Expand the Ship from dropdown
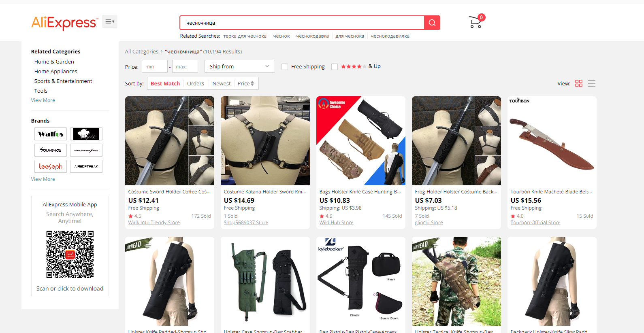The height and width of the screenshot is (333, 644). click(x=240, y=66)
